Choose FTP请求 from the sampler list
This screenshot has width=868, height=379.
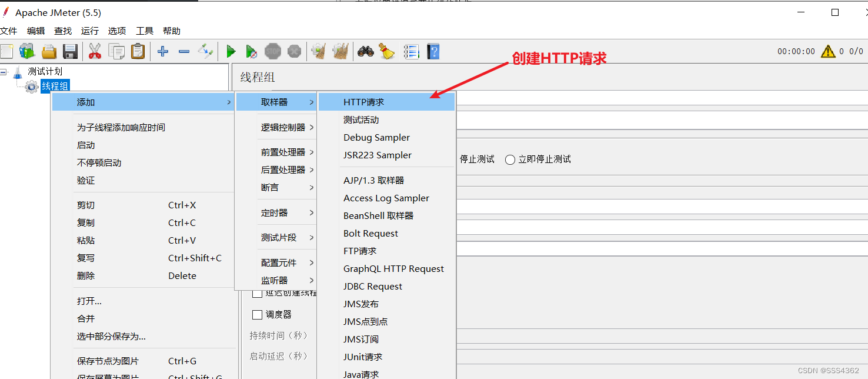click(386, 251)
